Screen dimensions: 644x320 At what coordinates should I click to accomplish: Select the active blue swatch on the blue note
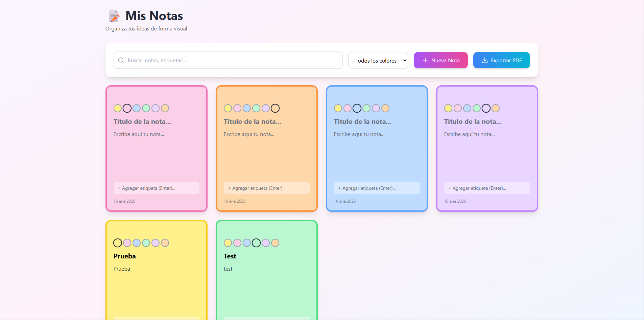coord(357,108)
